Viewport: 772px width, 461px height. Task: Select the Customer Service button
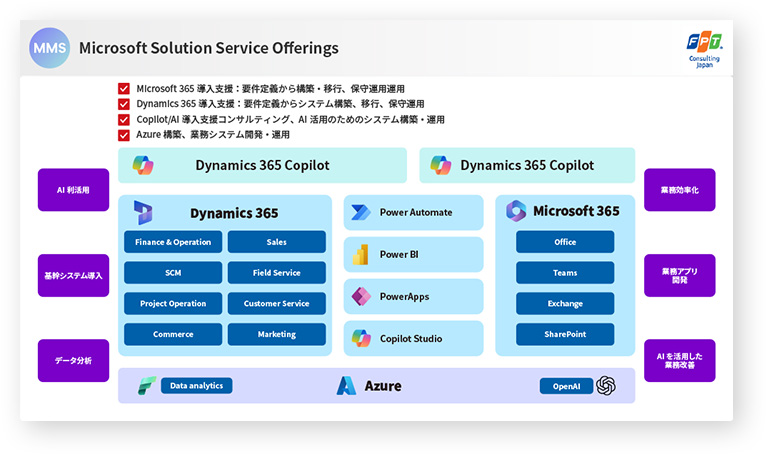[x=277, y=303]
